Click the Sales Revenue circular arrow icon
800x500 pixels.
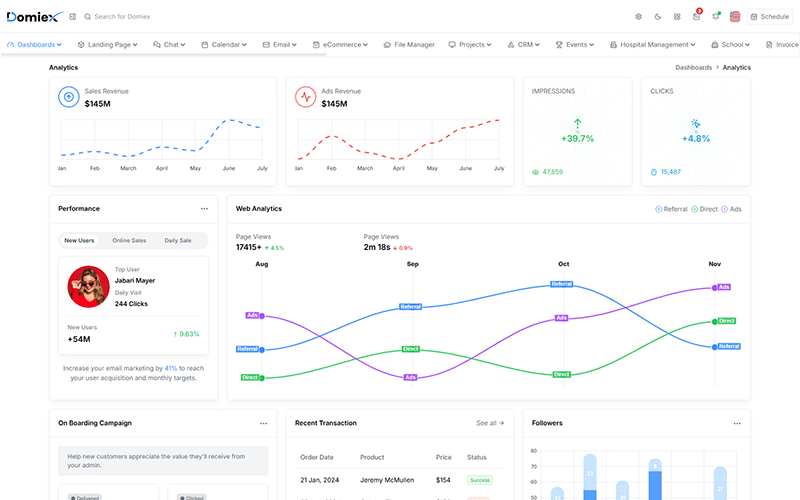click(x=69, y=97)
